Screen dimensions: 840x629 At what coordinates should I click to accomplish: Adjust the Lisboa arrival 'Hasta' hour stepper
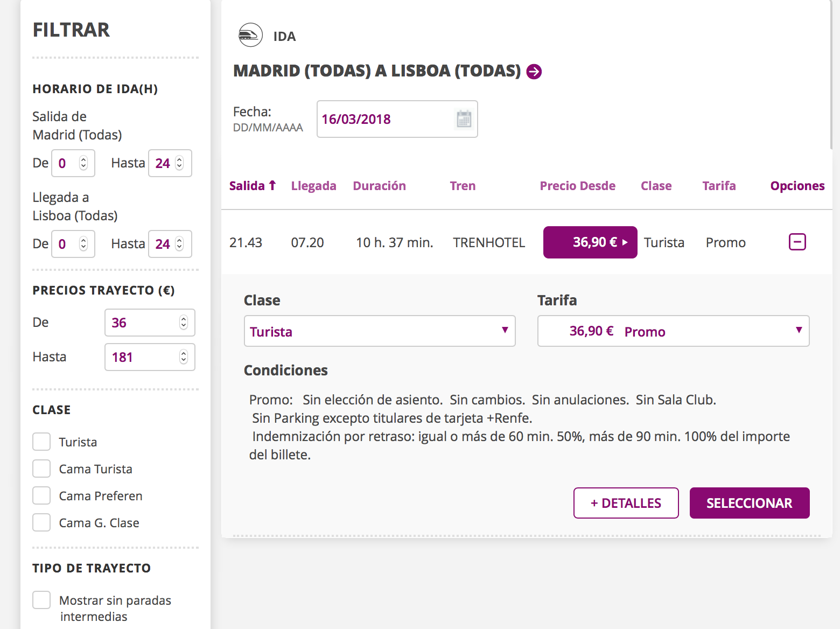(179, 244)
